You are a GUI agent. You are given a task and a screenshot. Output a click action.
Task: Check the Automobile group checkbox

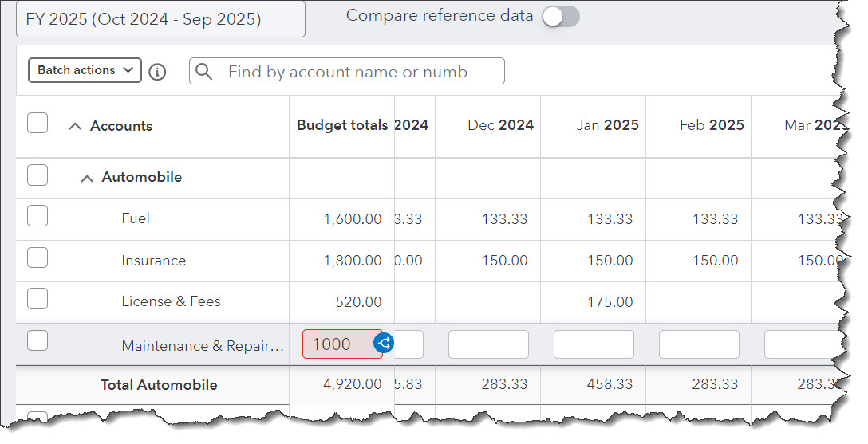click(37, 175)
